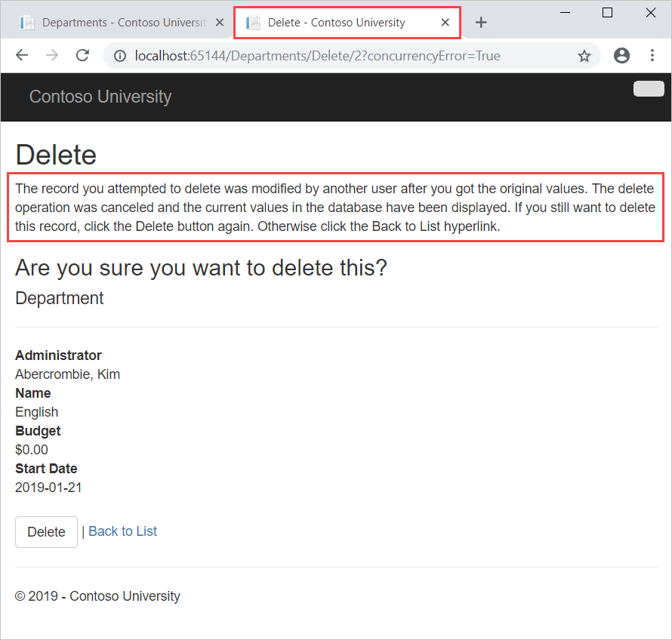Select the Delete - Contoso University tab

coord(340,22)
